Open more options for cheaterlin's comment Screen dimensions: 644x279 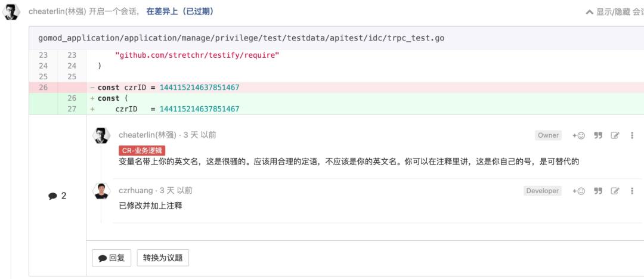pos(632,135)
